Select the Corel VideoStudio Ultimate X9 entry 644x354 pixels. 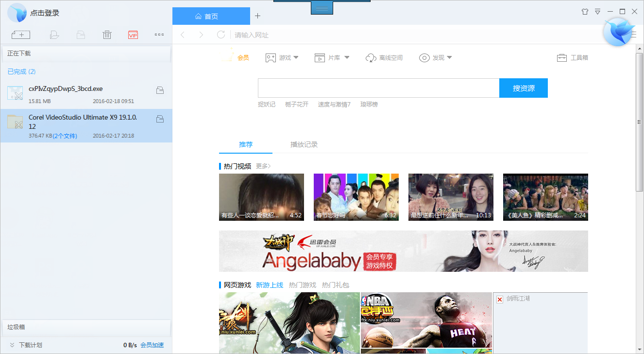(86, 125)
